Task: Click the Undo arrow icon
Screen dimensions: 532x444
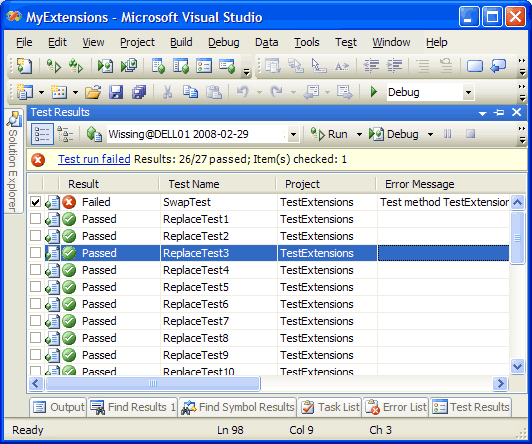Action: (243, 92)
